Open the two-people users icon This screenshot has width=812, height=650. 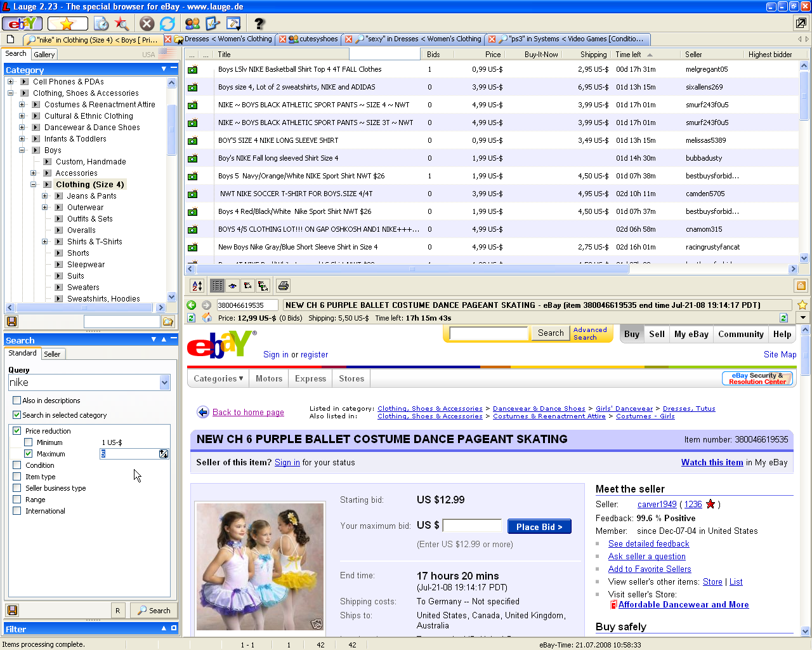pyautogui.click(x=192, y=24)
